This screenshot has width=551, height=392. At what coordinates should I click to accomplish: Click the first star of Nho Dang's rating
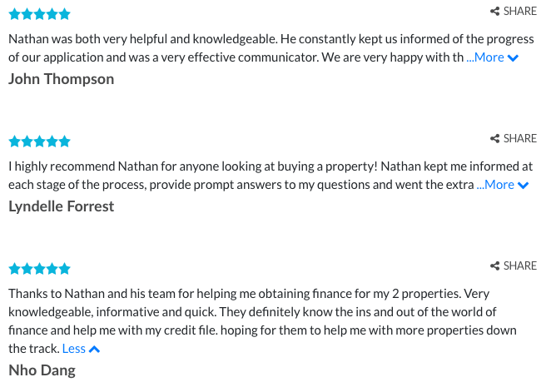[x=14, y=269]
